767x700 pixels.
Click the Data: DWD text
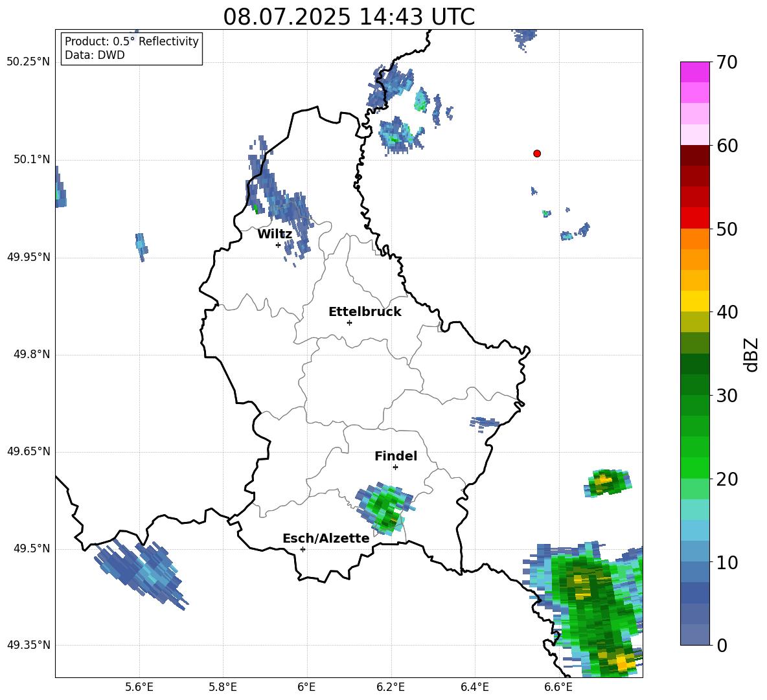95,55
